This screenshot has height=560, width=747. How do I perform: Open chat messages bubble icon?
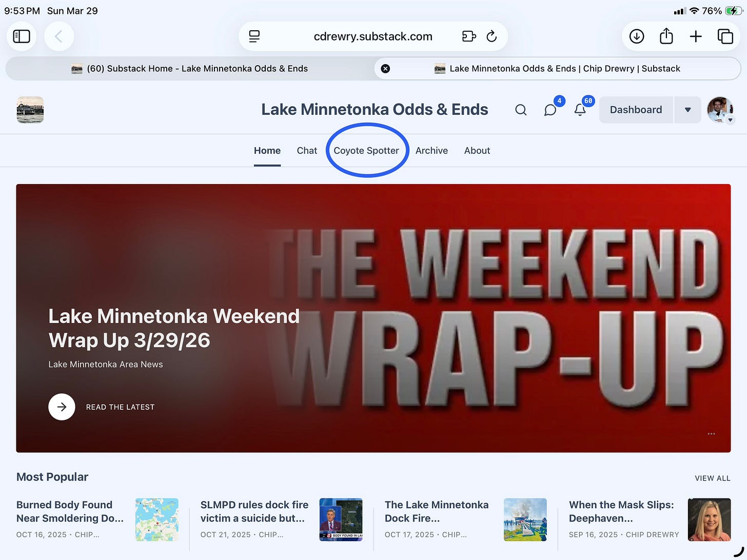(551, 110)
